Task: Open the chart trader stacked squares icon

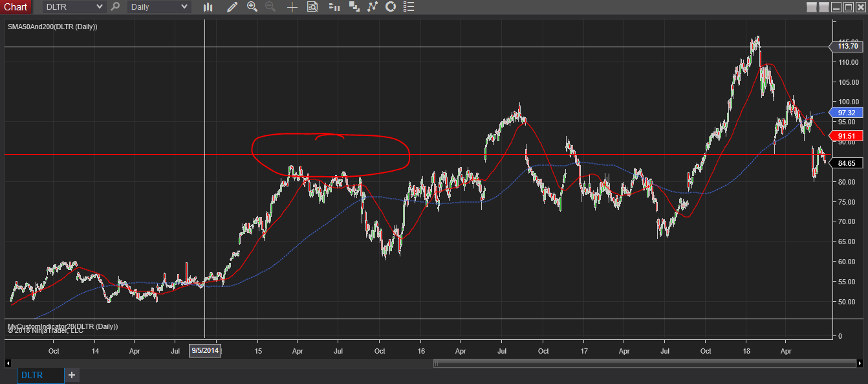Action: pos(354,7)
